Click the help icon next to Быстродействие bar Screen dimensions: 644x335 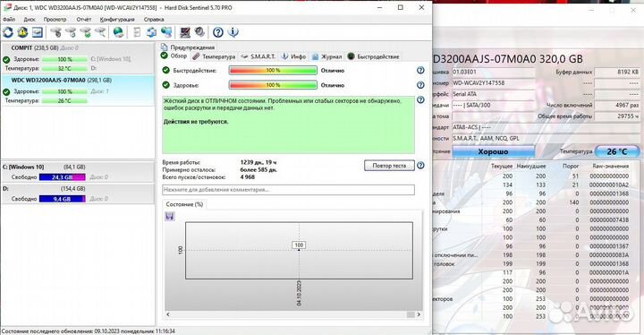(x=420, y=71)
